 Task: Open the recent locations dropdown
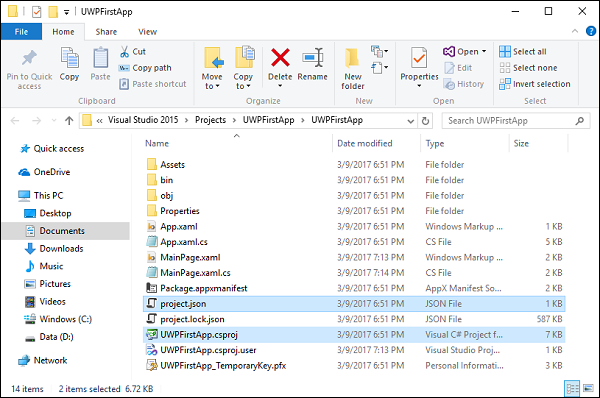pos(54,121)
